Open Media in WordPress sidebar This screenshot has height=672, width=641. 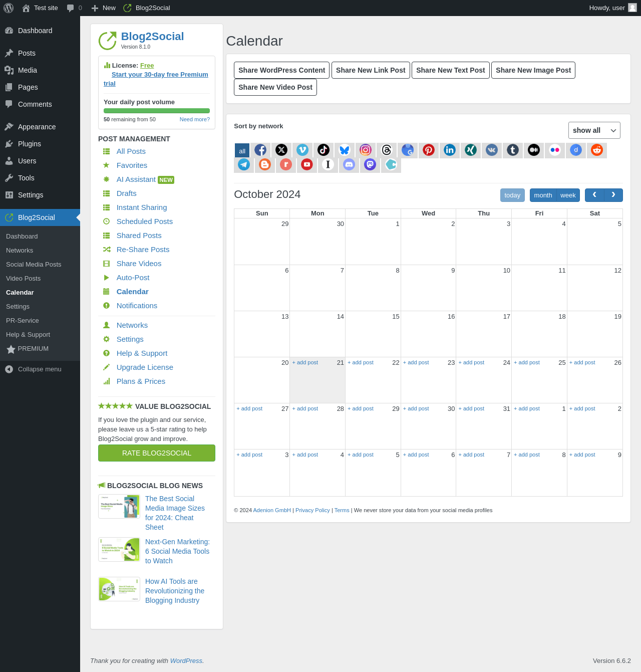click(x=40, y=70)
